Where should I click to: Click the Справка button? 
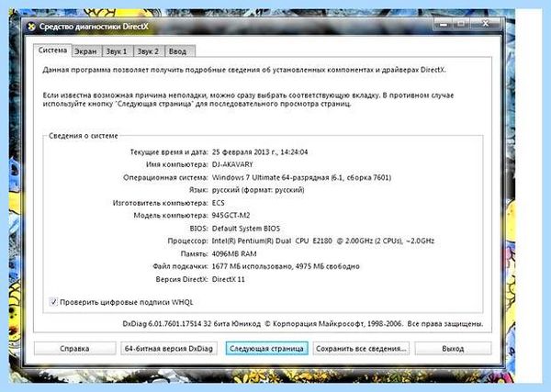pyautogui.click(x=74, y=349)
